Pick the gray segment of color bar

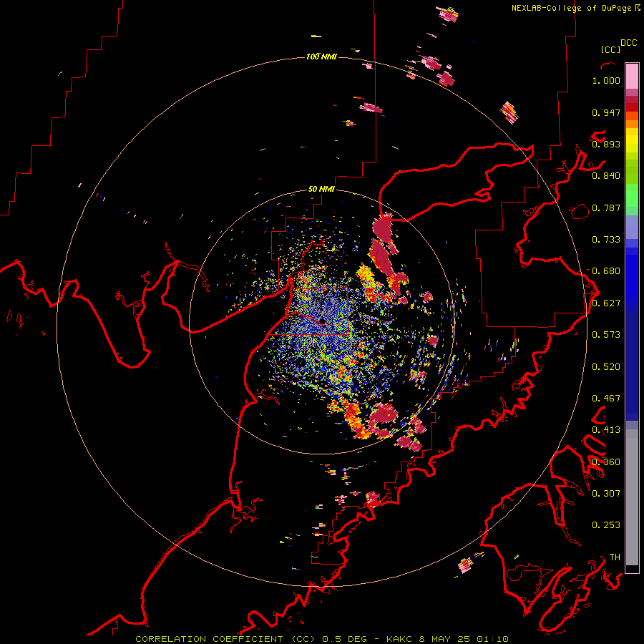632,497
